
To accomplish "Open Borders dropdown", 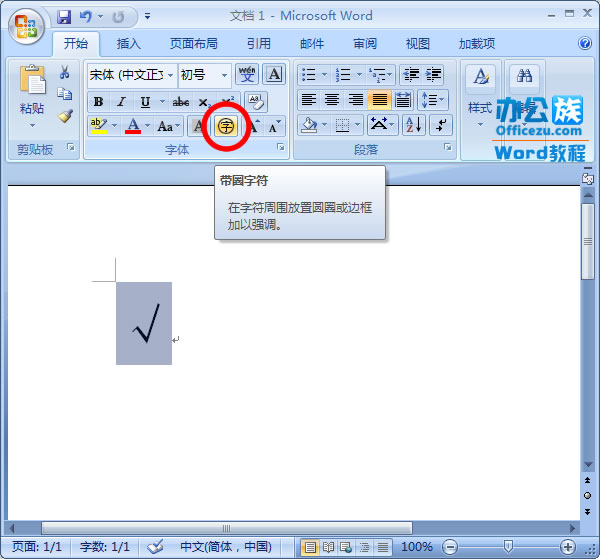I will (358, 125).
